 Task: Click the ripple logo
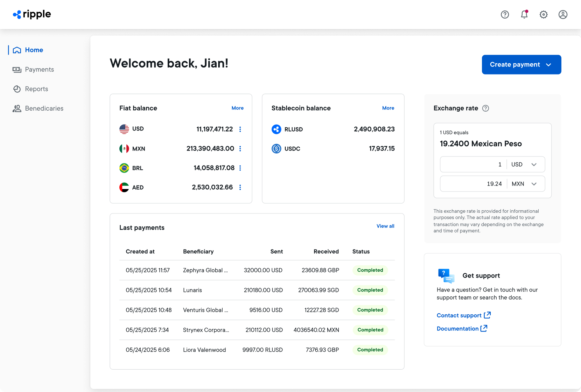pyautogui.click(x=31, y=14)
